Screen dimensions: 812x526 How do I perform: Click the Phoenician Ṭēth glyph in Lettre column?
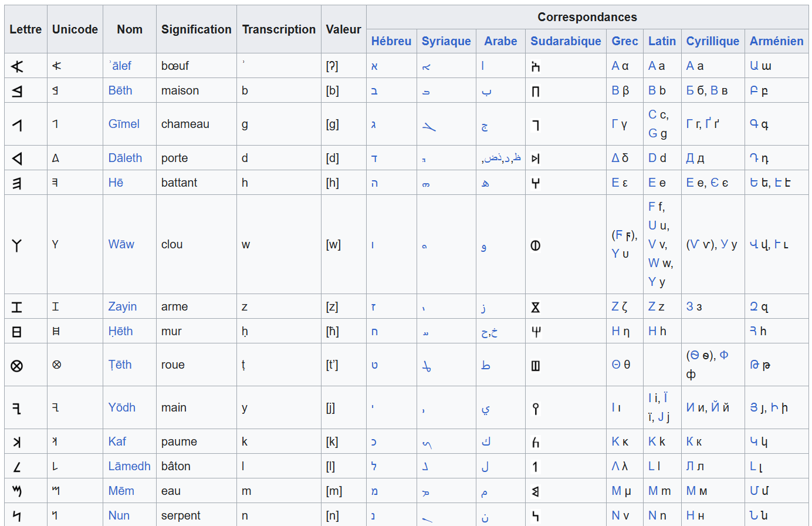pos(17,366)
